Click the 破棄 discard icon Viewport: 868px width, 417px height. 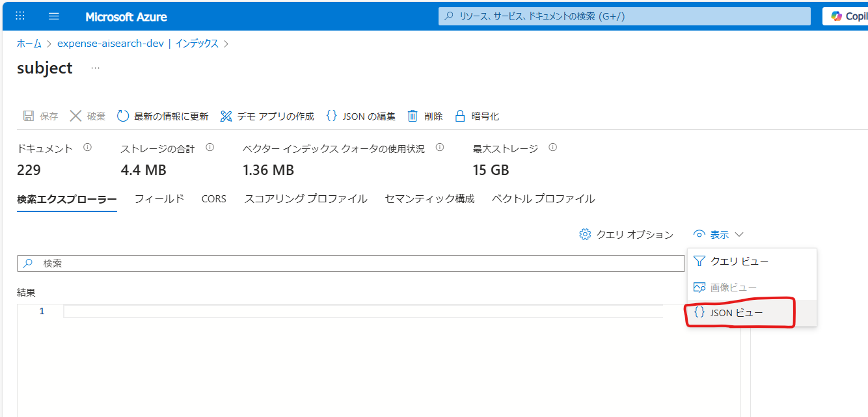coord(75,116)
